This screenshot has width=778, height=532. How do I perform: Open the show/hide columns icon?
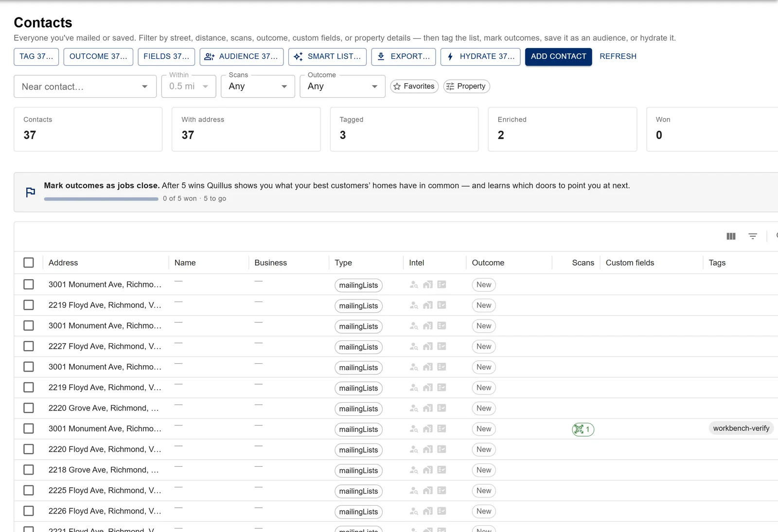coord(731,236)
